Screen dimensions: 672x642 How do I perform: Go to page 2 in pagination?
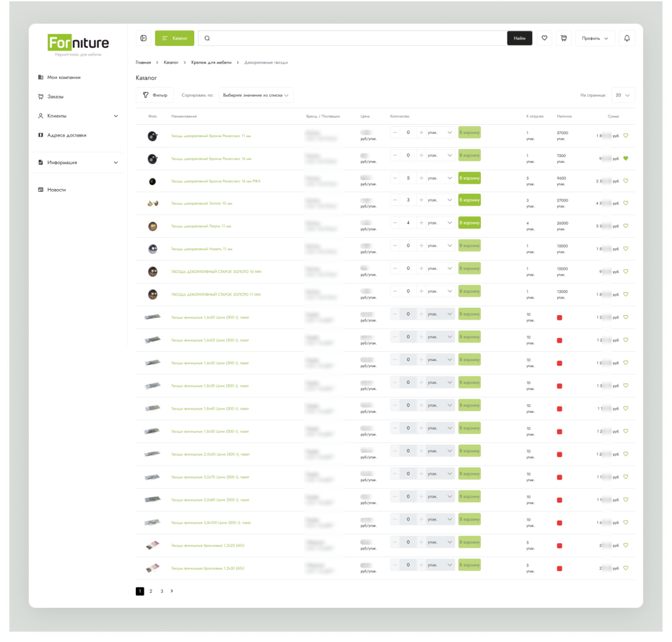pyautogui.click(x=151, y=591)
